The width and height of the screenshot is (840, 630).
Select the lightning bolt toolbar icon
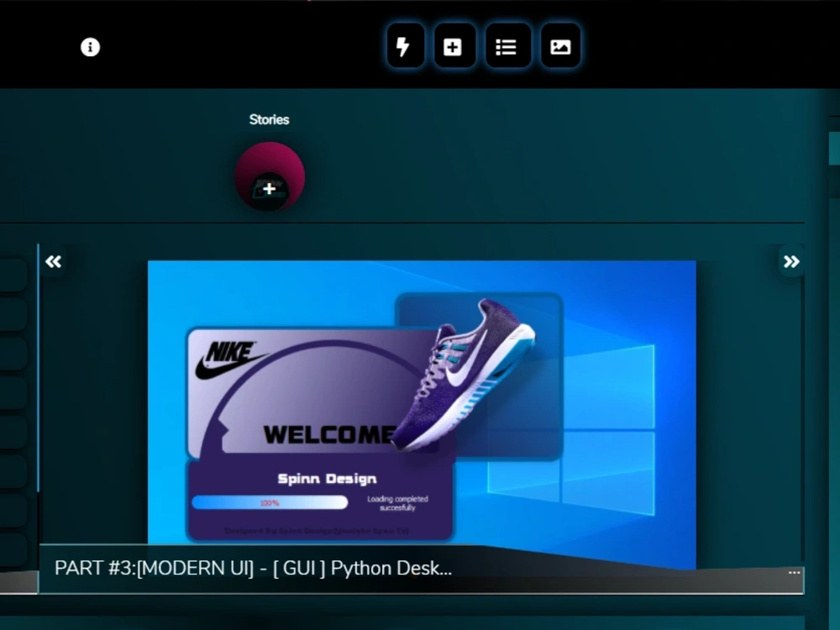point(404,46)
